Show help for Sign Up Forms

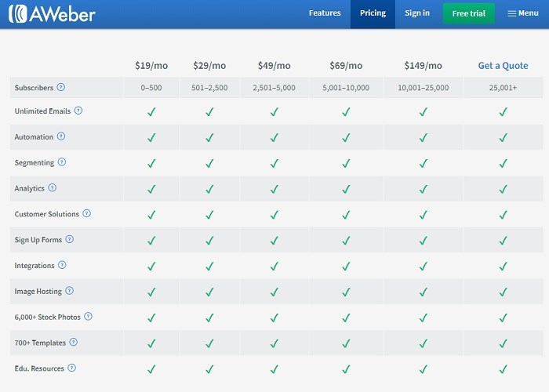70,239
